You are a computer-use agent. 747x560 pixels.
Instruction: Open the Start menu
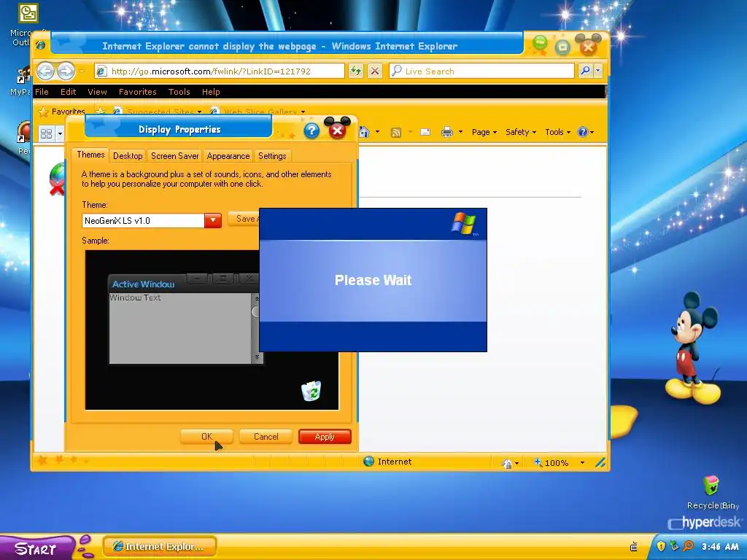click(36, 548)
